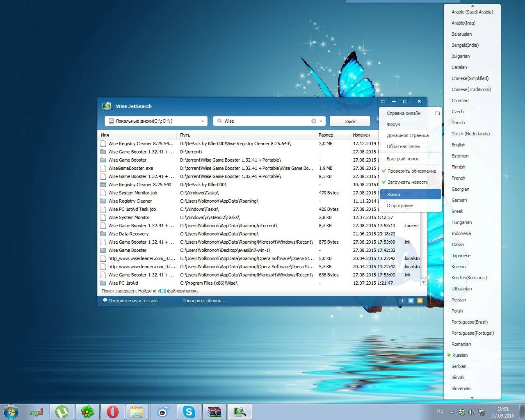Sort results by the Изменен column
525x420 pixels.
364,135
